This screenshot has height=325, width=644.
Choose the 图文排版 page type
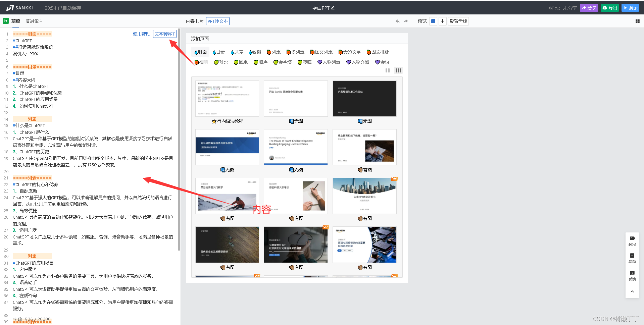point(378,52)
